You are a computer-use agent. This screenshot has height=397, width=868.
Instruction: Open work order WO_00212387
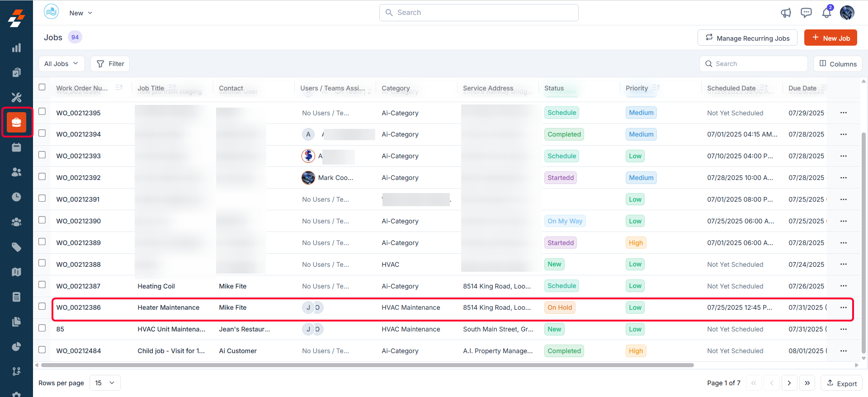[x=78, y=286]
